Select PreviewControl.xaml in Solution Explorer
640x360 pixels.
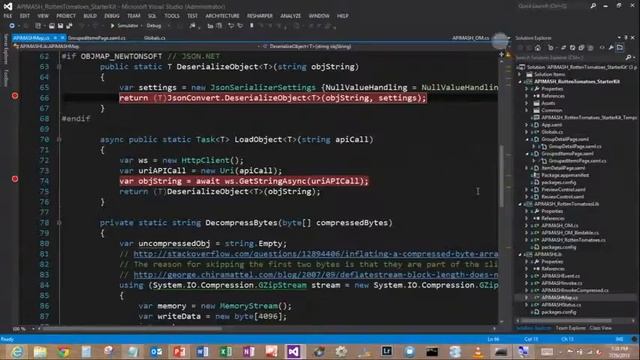coord(563,189)
